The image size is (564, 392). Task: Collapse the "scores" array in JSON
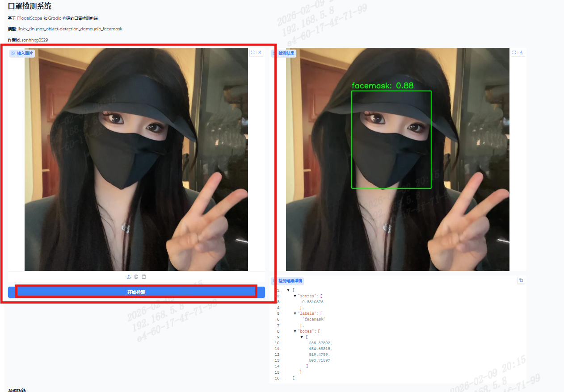pos(295,296)
